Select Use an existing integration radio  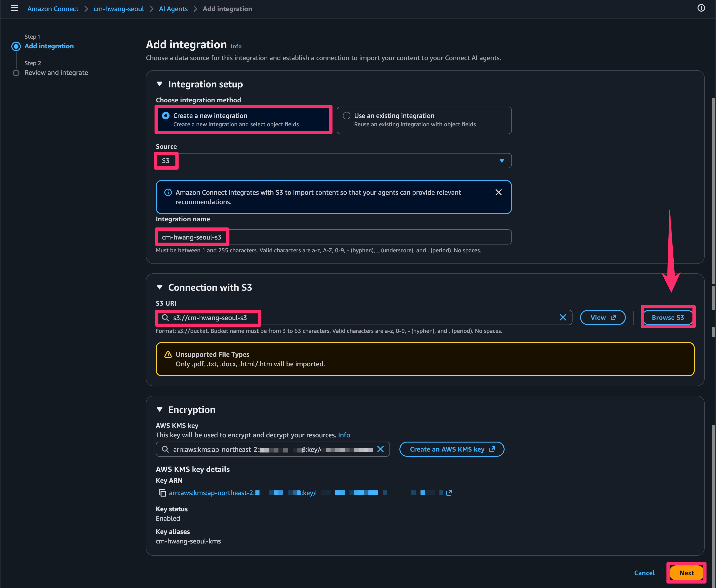346,116
